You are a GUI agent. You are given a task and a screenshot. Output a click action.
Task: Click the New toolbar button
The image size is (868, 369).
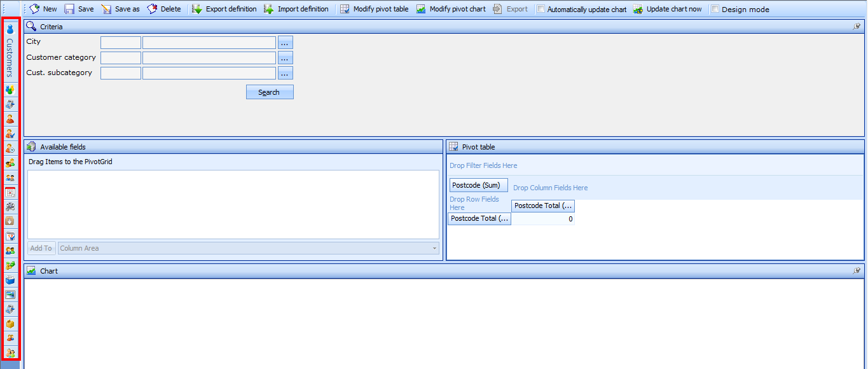(x=43, y=9)
